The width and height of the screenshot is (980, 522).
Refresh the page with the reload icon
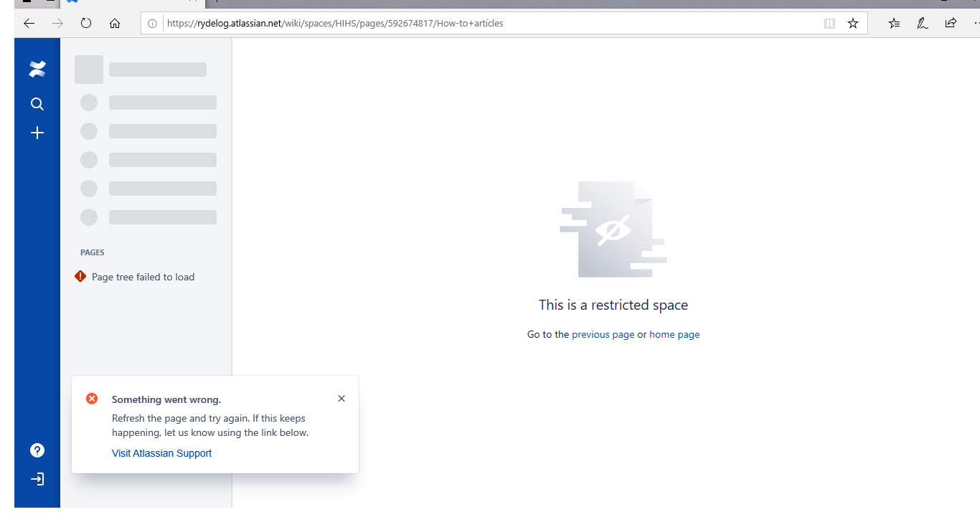[86, 23]
